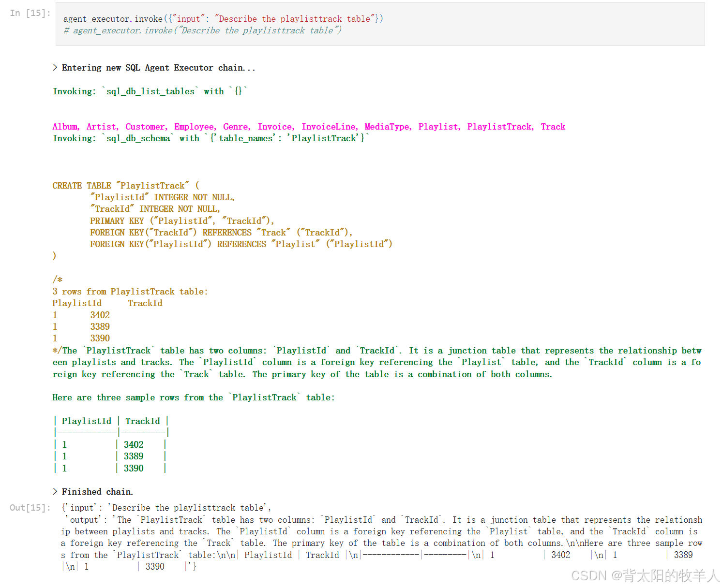
Task: Click the 'Album,' table name in the output
Action: tap(66, 127)
